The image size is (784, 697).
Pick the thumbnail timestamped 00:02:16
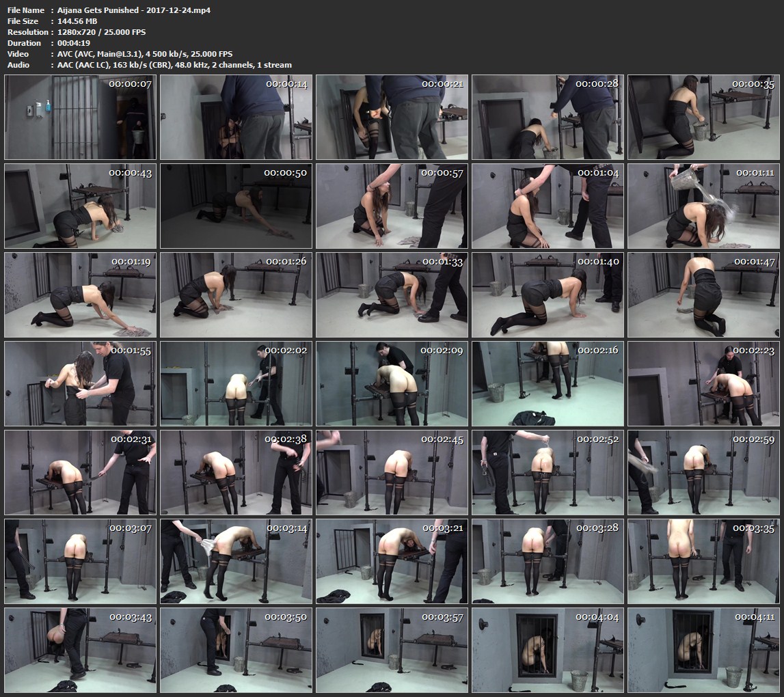pyautogui.click(x=548, y=384)
